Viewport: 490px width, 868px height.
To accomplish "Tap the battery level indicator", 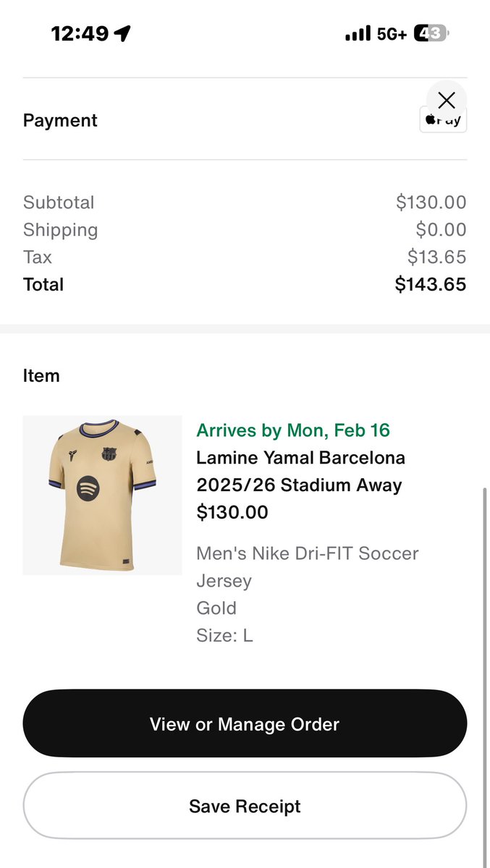I will tap(431, 33).
